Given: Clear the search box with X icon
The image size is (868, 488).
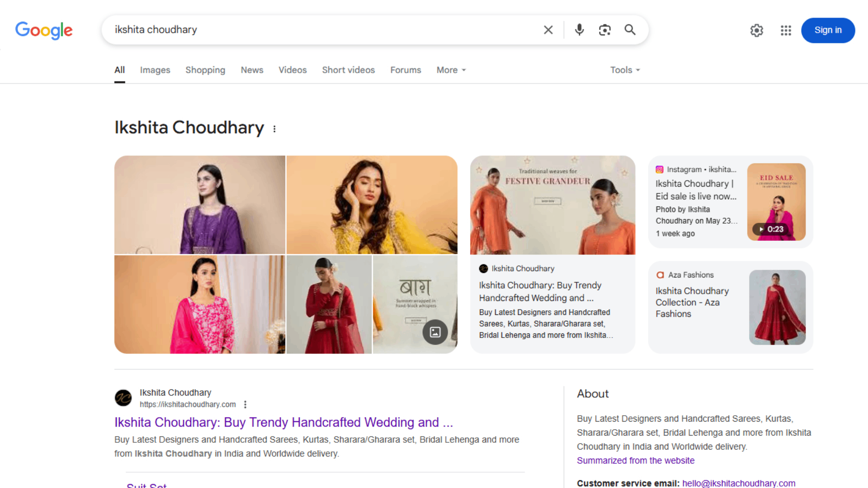Looking at the screenshot, I should (x=548, y=30).
